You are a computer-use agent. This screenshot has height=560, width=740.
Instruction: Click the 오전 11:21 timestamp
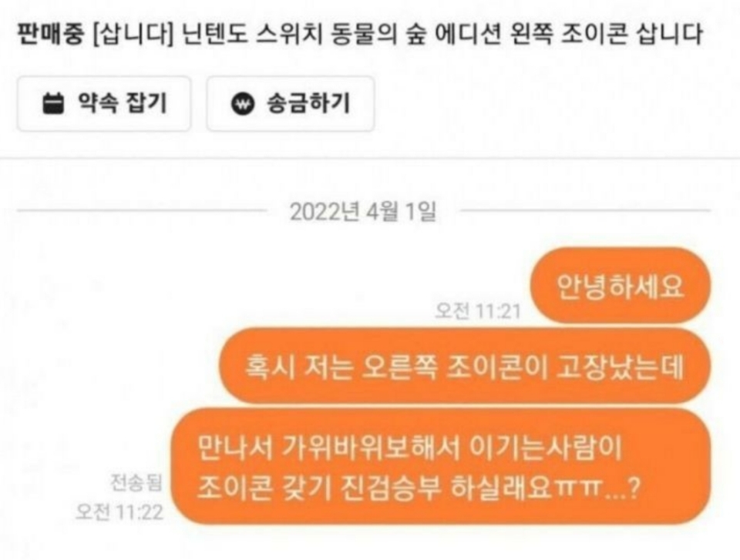point(478,311)
